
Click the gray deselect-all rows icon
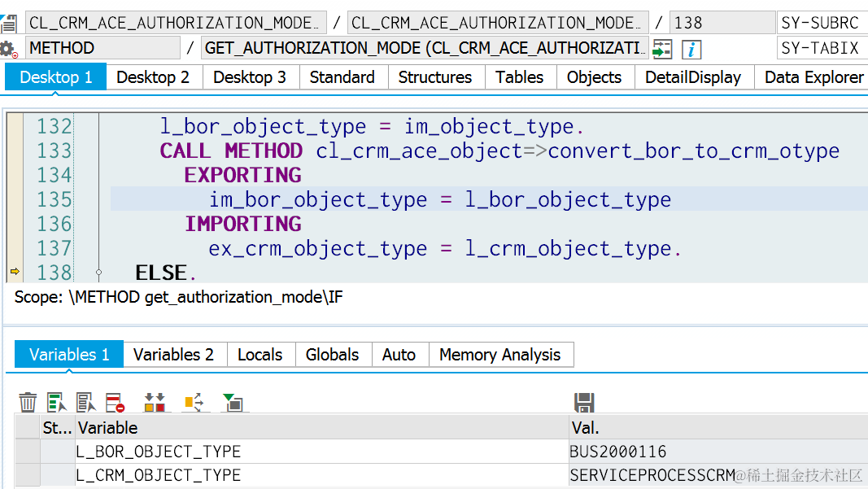85,402
